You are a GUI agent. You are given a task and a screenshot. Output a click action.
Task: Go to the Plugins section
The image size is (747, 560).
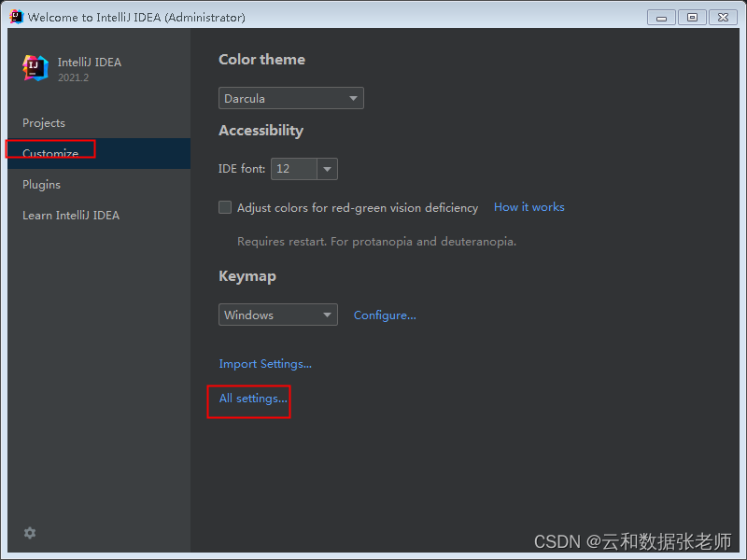click(x=99, y=184)
